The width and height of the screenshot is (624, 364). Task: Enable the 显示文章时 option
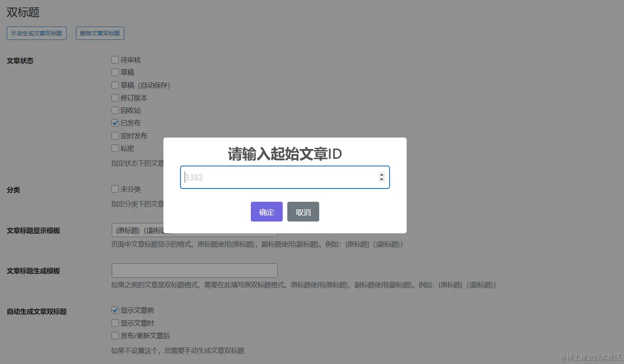115,323
